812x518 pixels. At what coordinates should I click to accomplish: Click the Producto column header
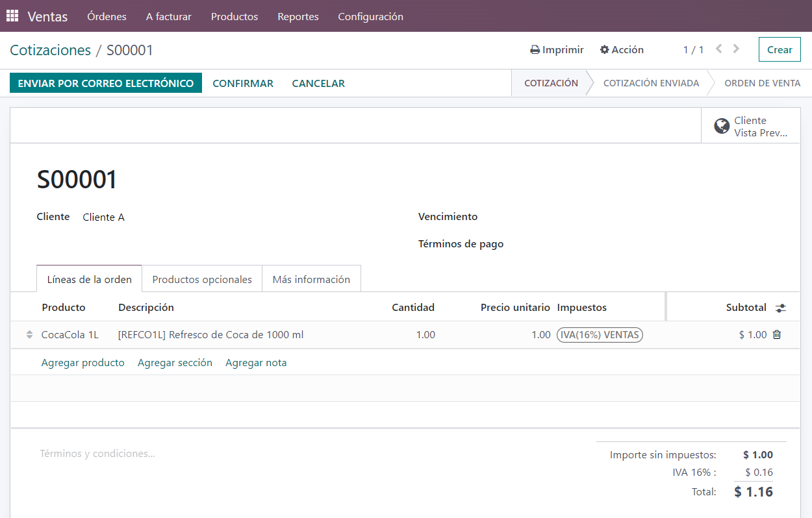click(x=64, y=308)
